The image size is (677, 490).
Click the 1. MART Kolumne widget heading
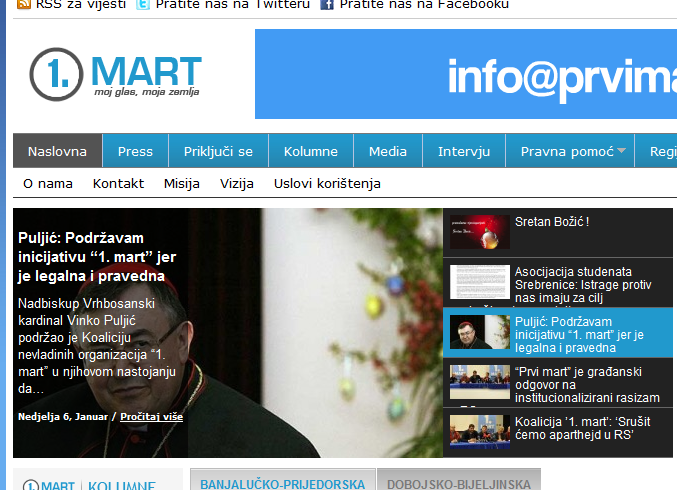89,485
